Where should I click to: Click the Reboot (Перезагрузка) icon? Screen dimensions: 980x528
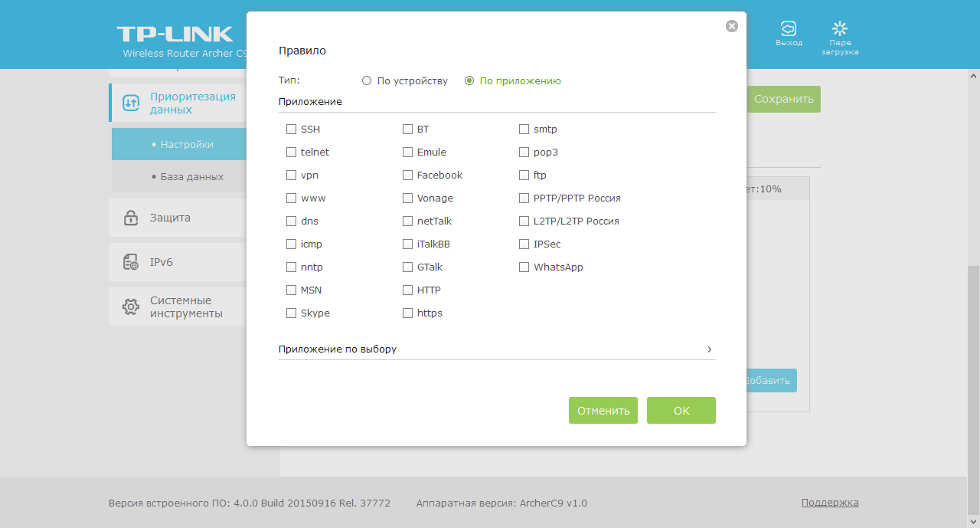pos(840,29)
